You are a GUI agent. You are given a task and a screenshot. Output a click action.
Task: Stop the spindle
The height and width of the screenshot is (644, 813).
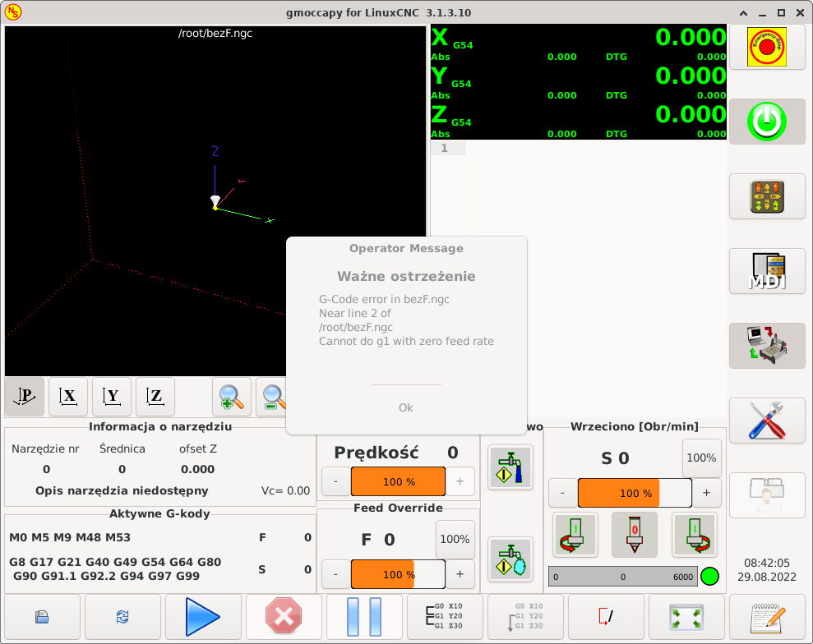[635, 535]
